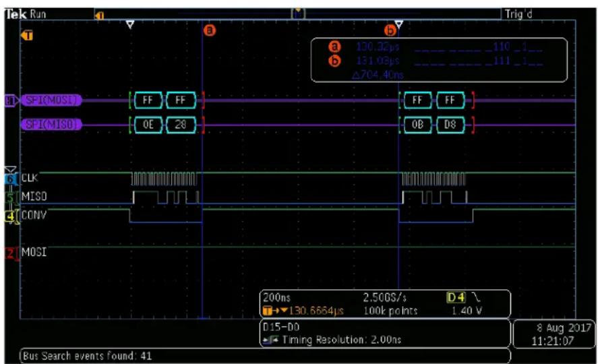This screenshot has width=598, height=364.
Task: Click the delta 704.40ns cursor readout
Action: click(x=378, y=75)
